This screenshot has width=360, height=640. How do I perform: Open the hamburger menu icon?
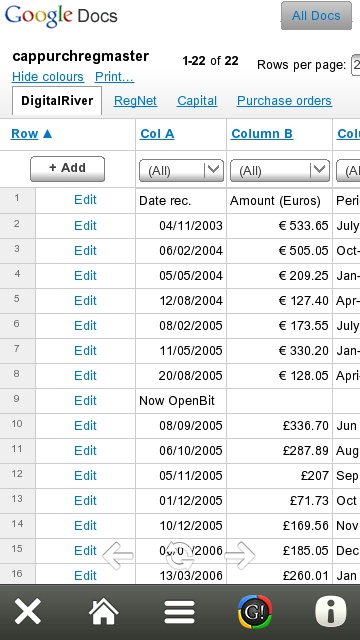(179, 611)
